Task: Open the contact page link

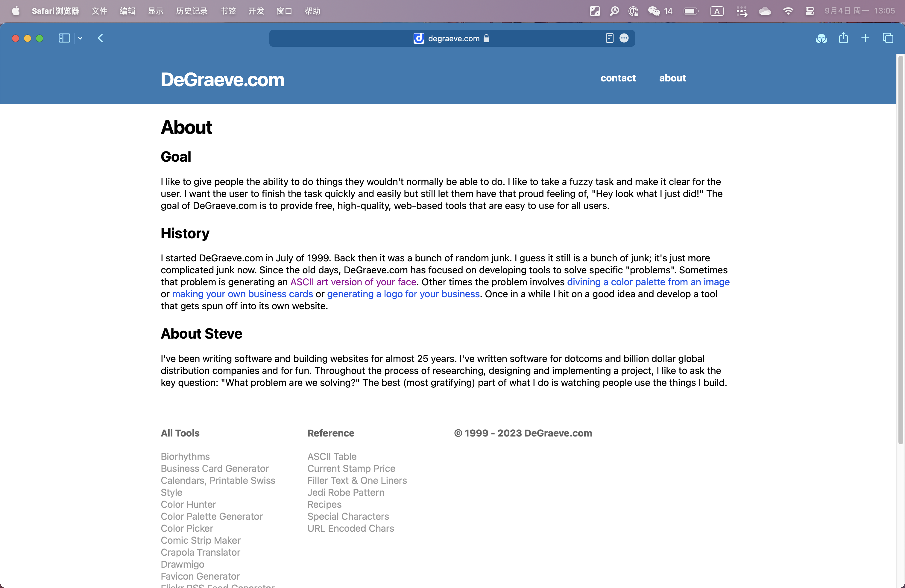Action: coord(617,78)
